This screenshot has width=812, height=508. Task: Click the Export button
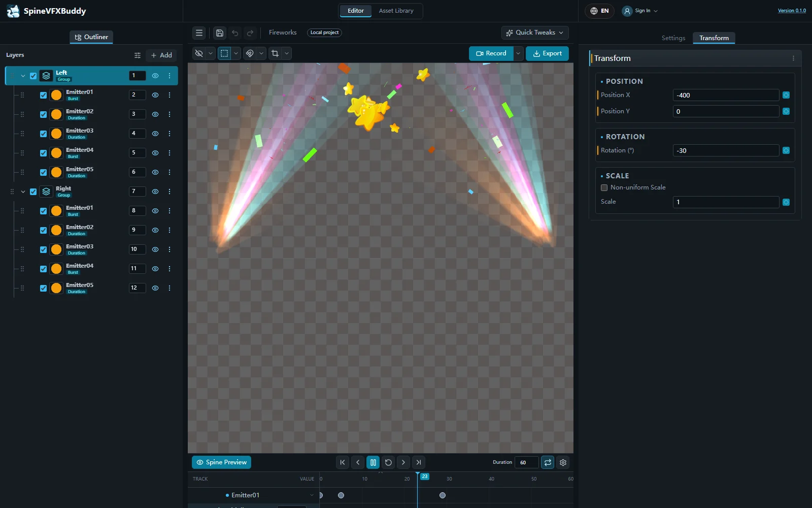(547, 53)
